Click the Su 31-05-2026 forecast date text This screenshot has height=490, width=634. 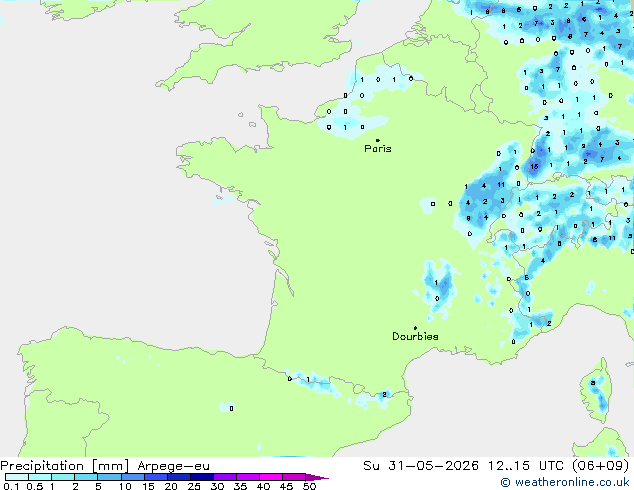421,466
